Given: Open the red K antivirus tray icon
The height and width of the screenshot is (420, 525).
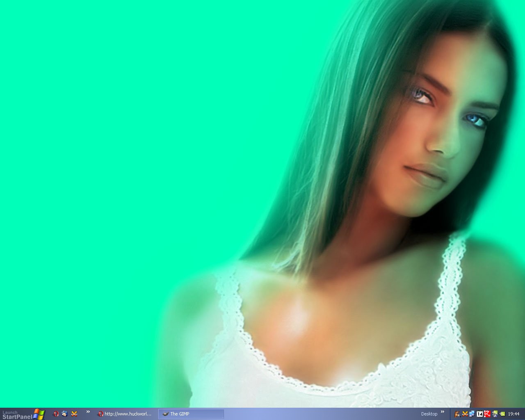Looking at the screenshot, I should 487,414.
